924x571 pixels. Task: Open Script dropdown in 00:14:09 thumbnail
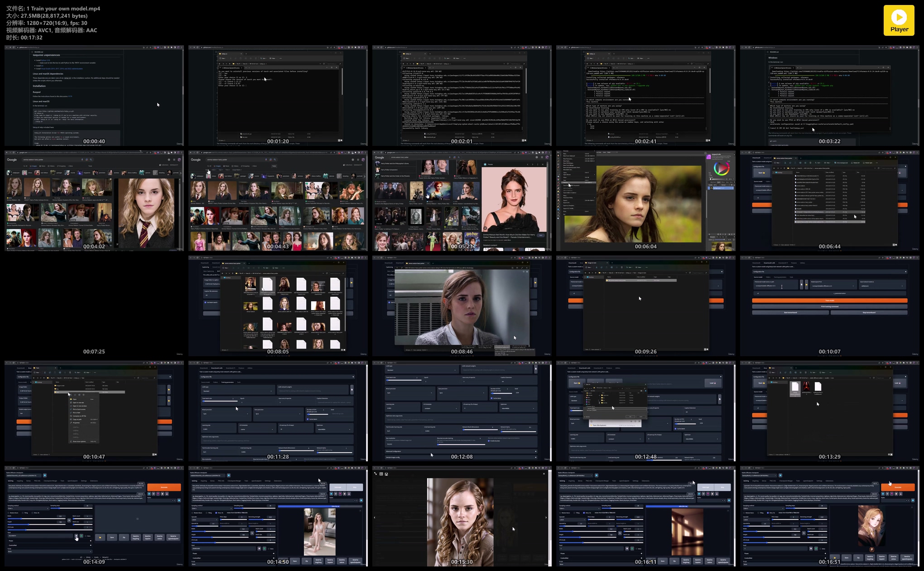point(50,552)
